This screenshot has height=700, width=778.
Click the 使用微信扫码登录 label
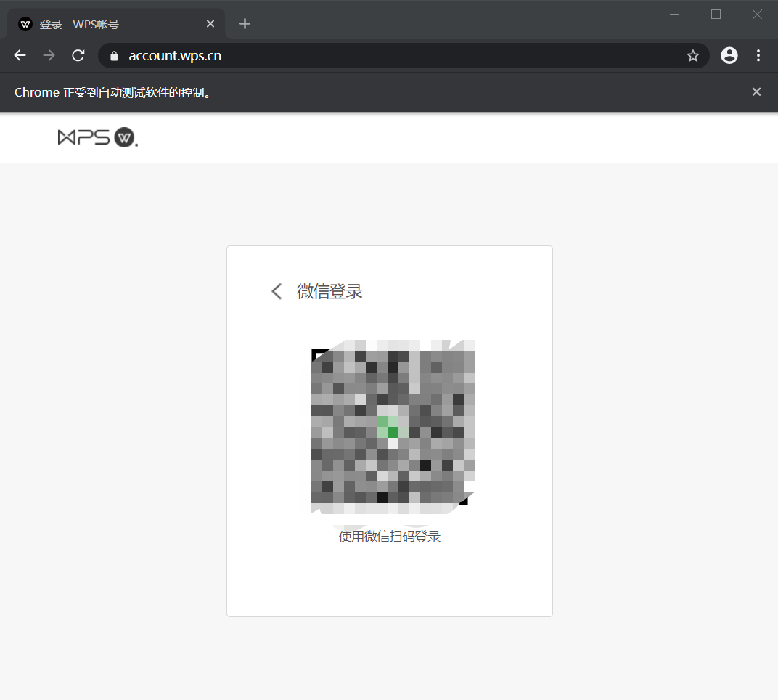point(390,536)
